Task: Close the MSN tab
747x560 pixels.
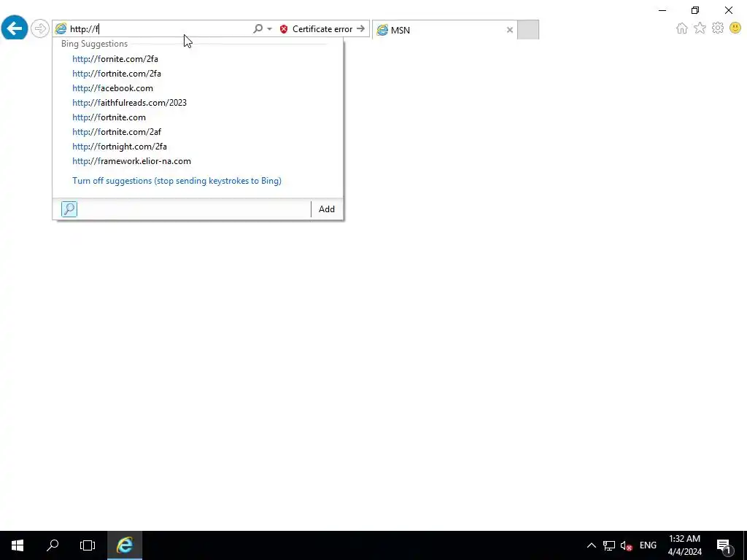Action: 510,30
